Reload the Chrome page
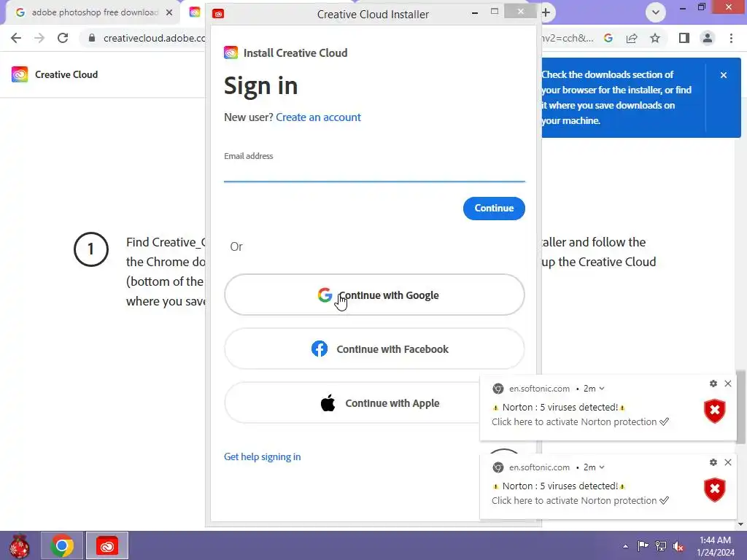This screenshot has width=747, height=560. [63, 38]
